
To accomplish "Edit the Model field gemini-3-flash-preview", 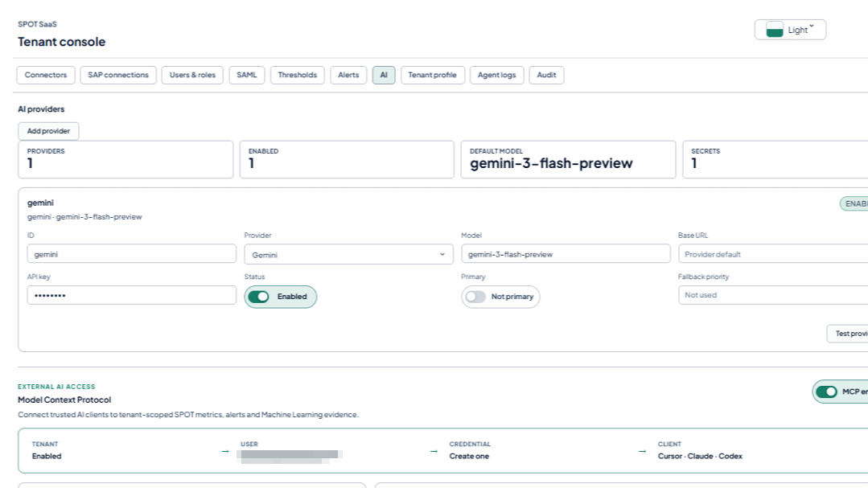I will pos(566,254).
